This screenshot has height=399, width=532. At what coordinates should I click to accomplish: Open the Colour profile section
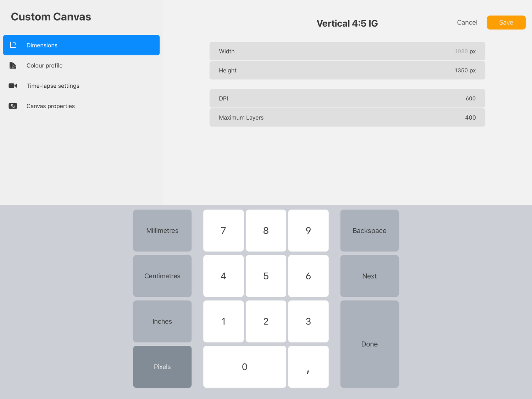(44, 65)
